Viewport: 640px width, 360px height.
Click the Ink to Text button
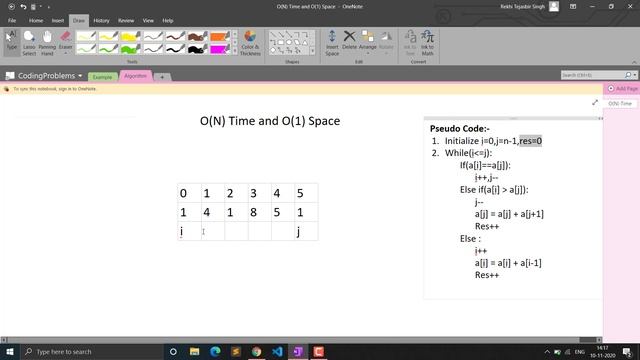[410, 43]
